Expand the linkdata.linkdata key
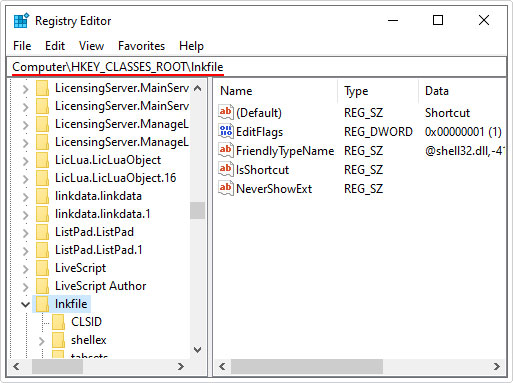513x383 pixels. pos(26,197)
